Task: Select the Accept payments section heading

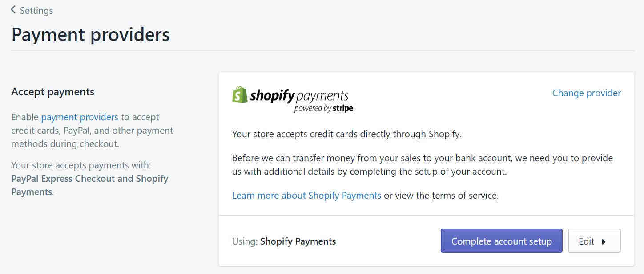Action: (x=53, y=92)
